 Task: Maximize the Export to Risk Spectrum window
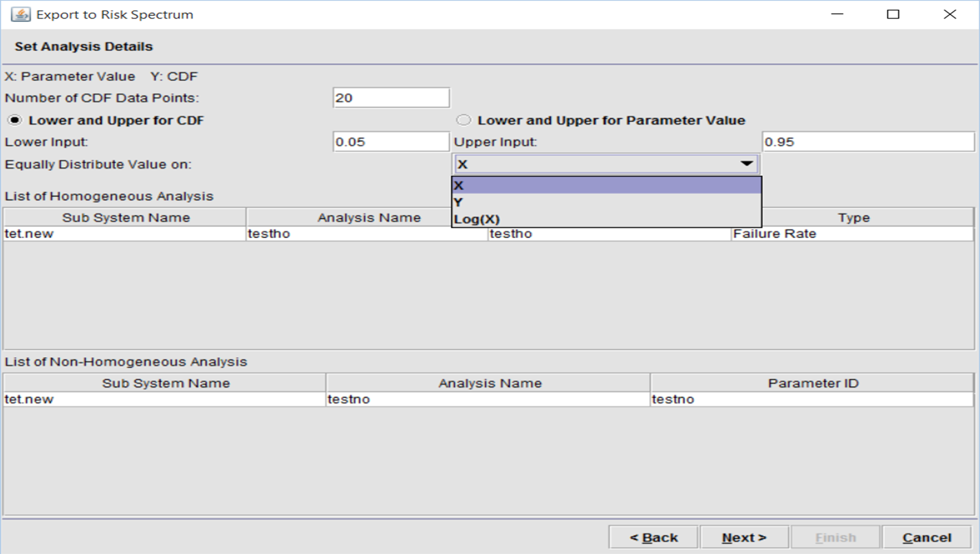click(893, 14)
